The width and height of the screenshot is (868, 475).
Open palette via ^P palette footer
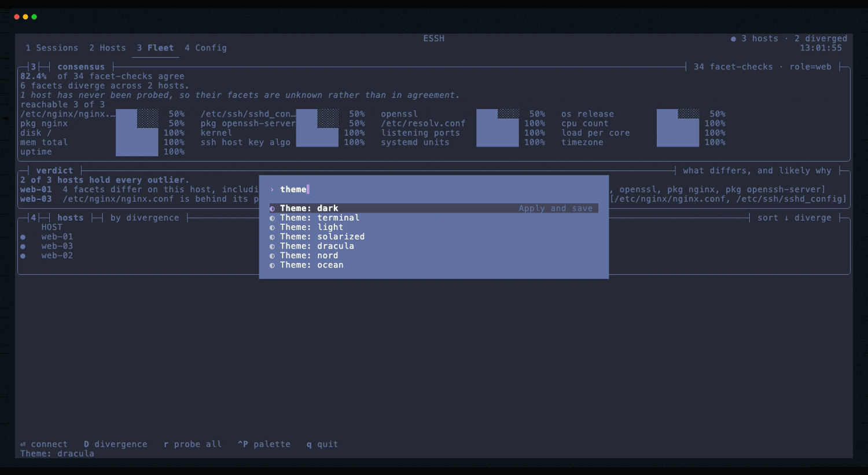click(264, 444)
